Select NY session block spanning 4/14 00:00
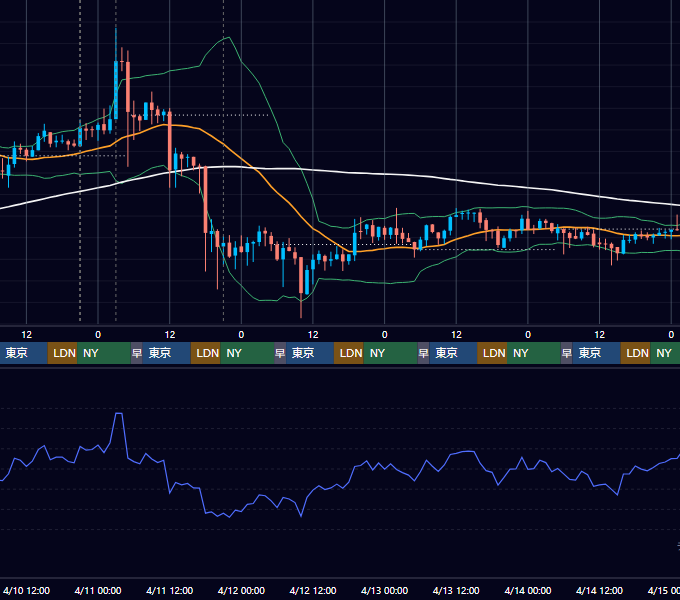Image resolution: width=680 pixels, height=600 pixels. pos(534,353)
